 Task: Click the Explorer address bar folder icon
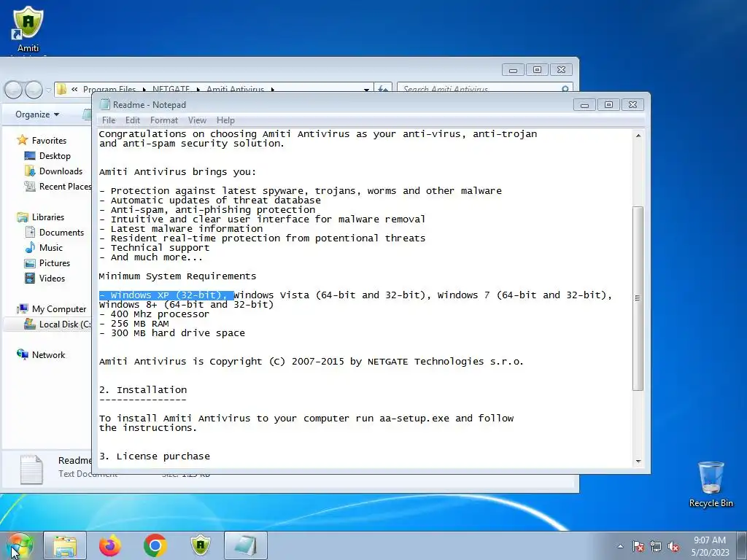tap(61, 89)
